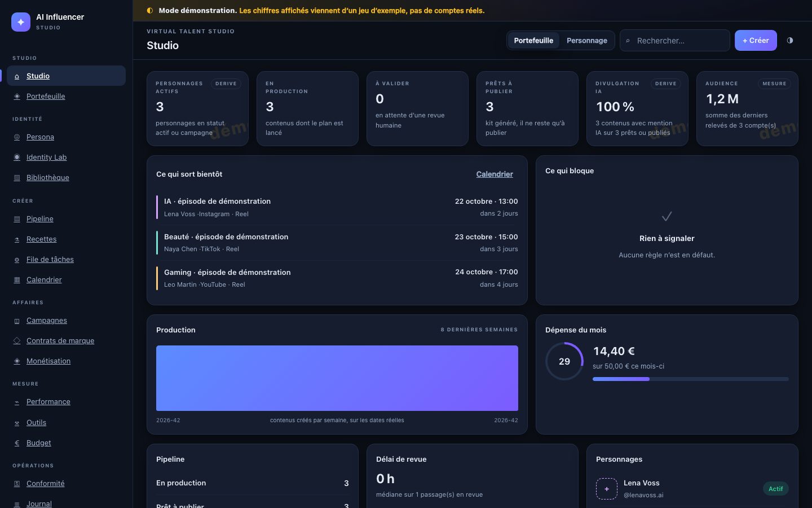812x508 pixels.
Task: Open the Performance link in the sidebar
Action: click(66, 402)
